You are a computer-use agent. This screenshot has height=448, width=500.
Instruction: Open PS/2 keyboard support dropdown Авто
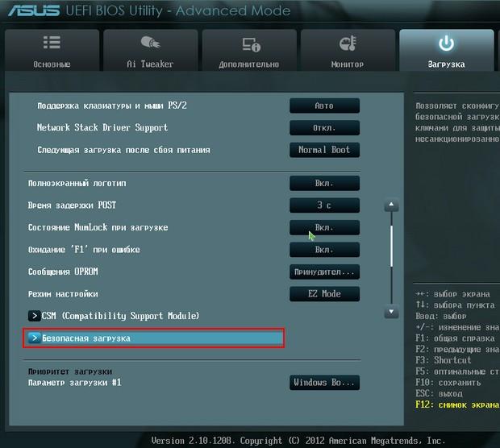tap(324, 106)
